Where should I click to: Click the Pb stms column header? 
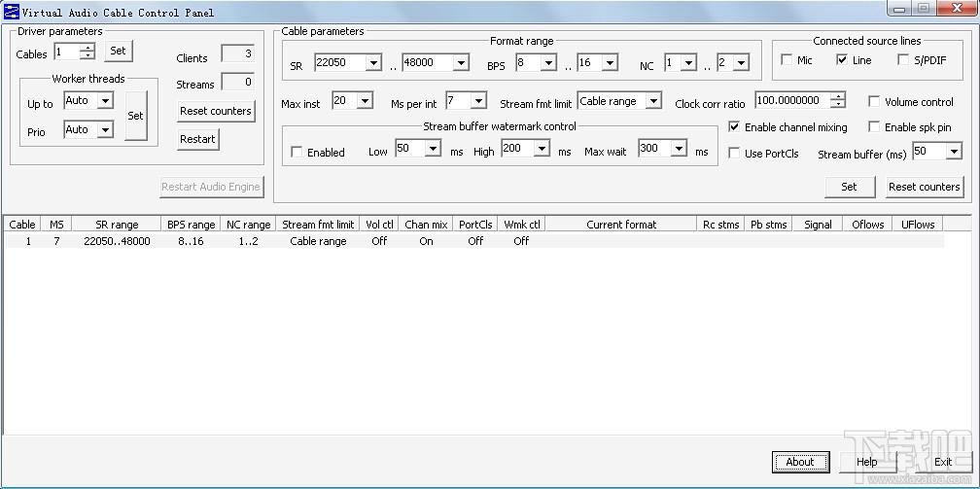point(768,224)
